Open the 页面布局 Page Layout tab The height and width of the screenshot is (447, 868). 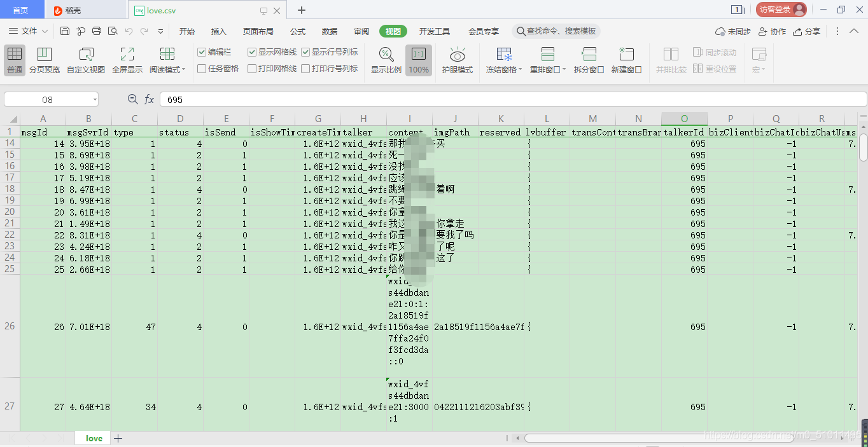pos(258,31)
